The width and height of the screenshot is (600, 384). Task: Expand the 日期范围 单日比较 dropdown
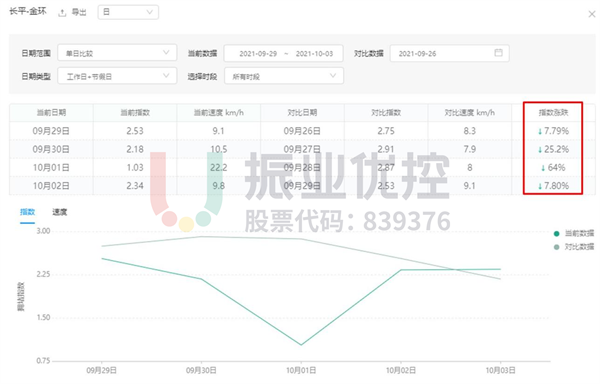[x=117, y=53]
